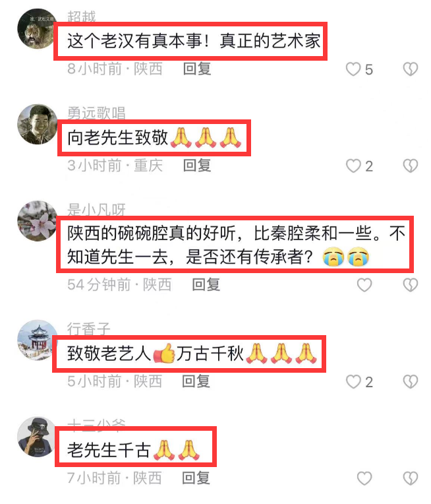Image resolution: width=431 pixels, height=504 pixels.
Task: Tap broken-heart icon on 向老先生致敬 comment
Action: pos(411,166)
